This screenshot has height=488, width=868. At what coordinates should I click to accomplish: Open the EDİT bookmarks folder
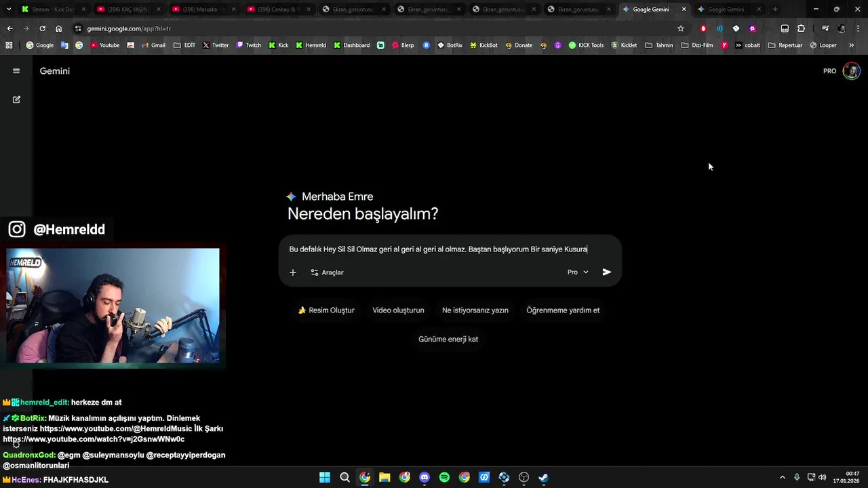(x=184, y=45)
